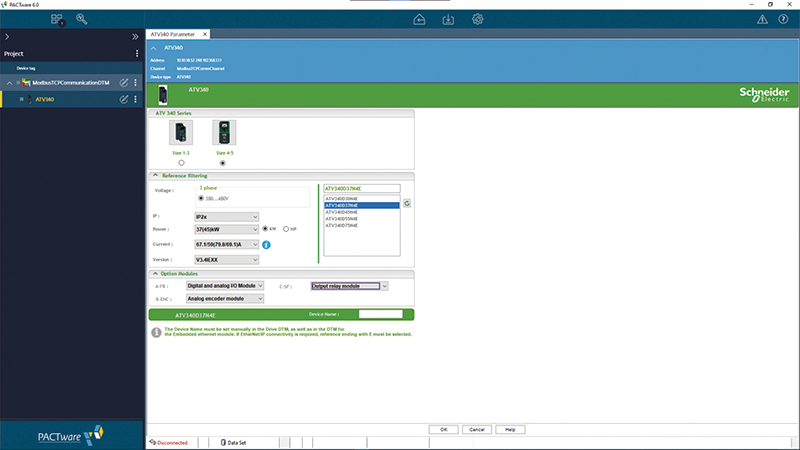
Task: Select the Size 4-5 drive thumbnail
Action: (x=224, y=133)
